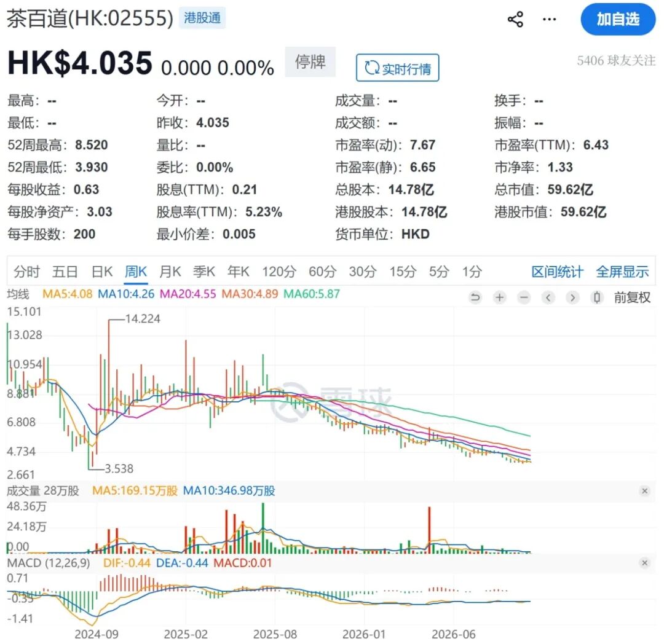Viewport: 664px width, 644px height.
Task: Switch to the 5分 interval tab
Action: pyautogui.click(x=439, y=272)
